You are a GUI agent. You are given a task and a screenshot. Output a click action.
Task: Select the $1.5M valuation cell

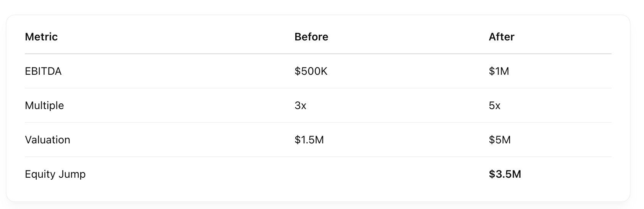click(309, 140)
